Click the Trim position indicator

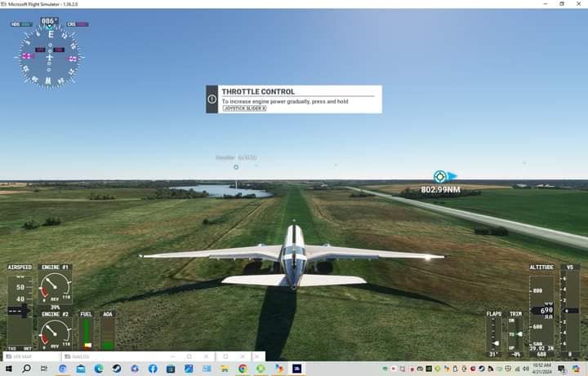coord(515,334)
